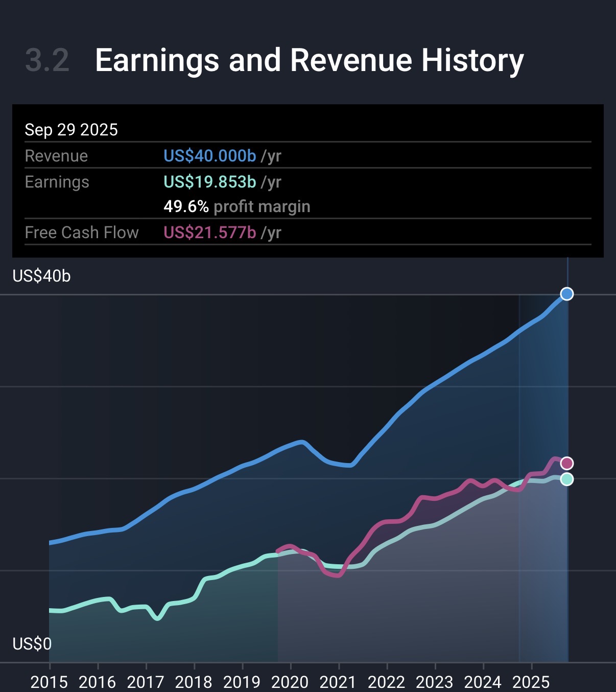
Task: Tap the Free Cash Flow row label
Action: tap(82, 233)
